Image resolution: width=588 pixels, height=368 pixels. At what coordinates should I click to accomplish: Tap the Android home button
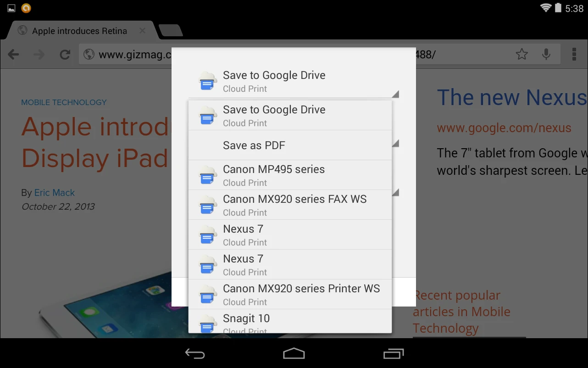click(294, 353)
